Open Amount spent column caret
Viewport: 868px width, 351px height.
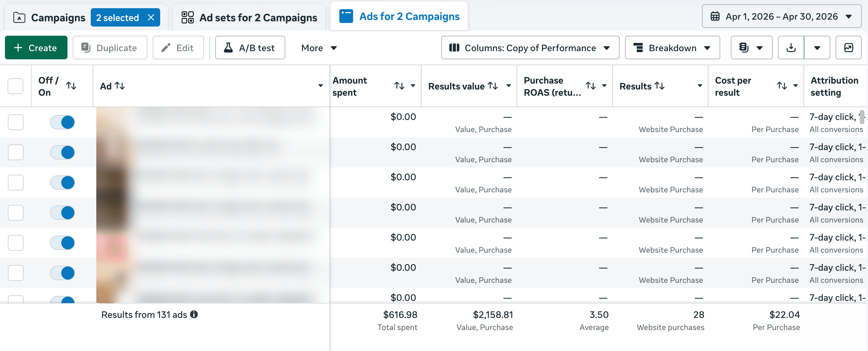point(413,86)
